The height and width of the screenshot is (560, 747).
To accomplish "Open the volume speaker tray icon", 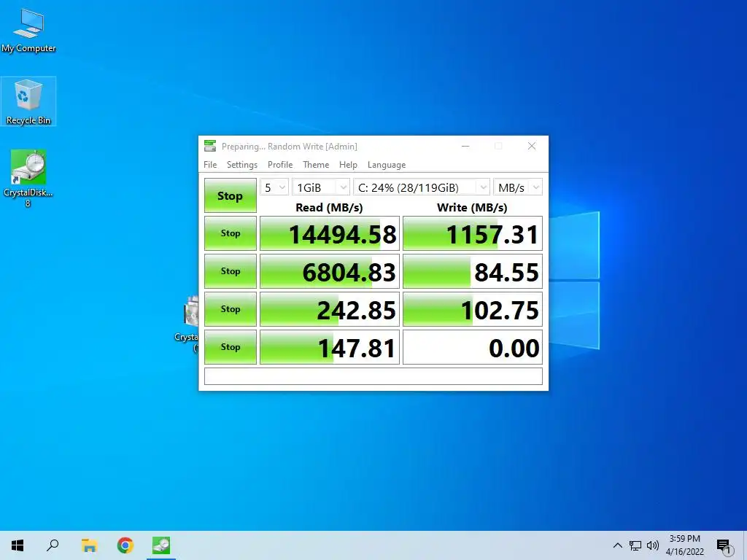I will tap(653, 545).
